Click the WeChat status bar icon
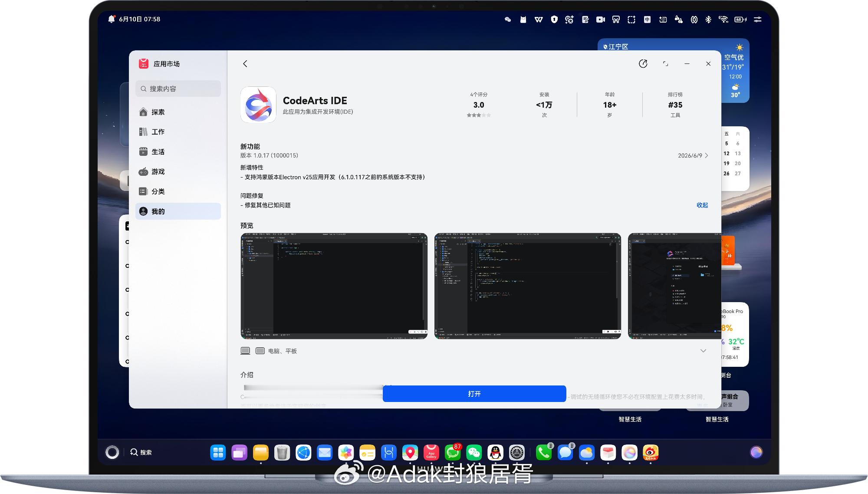This screenshot has height=494, width=868. tap(508, 20)
